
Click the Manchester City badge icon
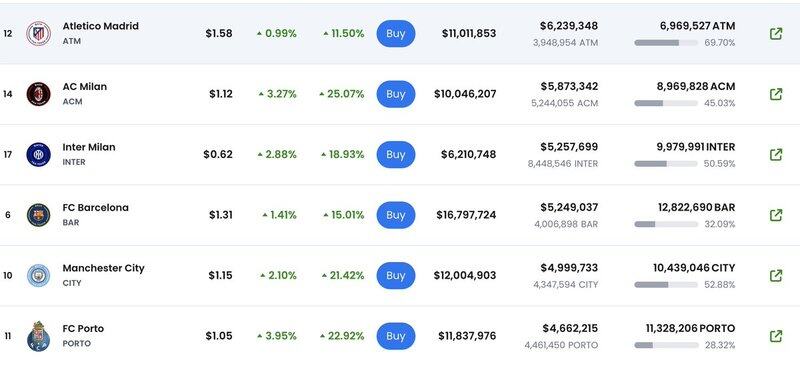tap(39, 276)
